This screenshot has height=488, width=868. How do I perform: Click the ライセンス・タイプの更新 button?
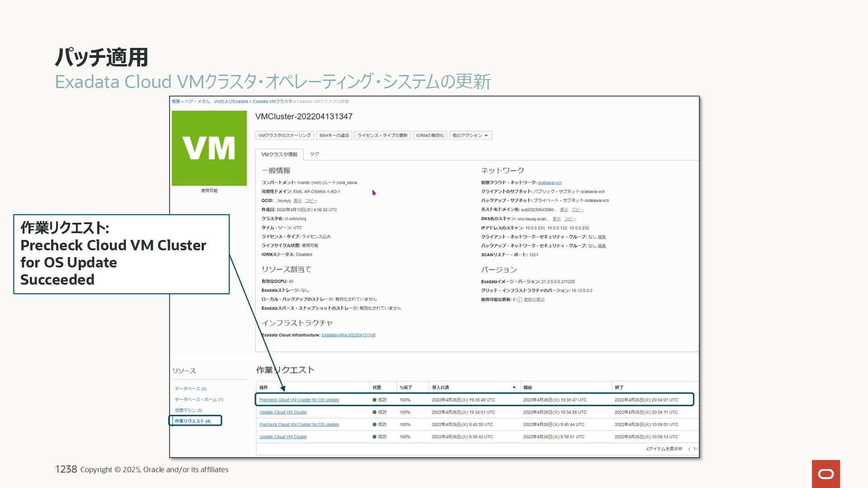pyautogui.click(x=382, y=136)
